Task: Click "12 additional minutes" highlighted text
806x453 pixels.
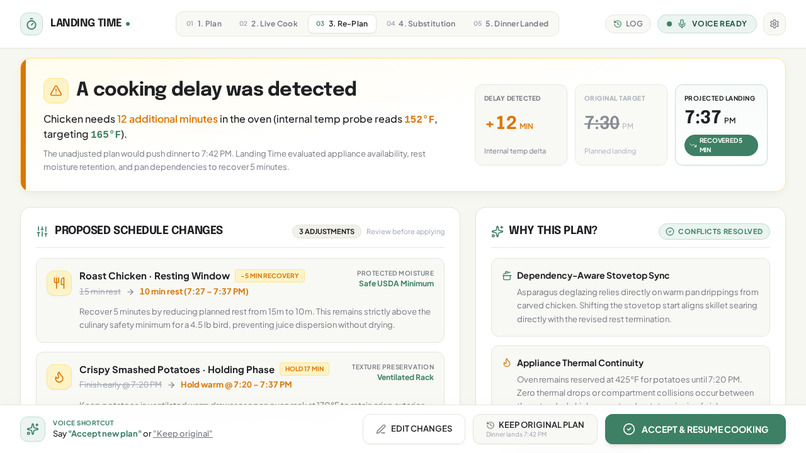Action: point(167,119)
